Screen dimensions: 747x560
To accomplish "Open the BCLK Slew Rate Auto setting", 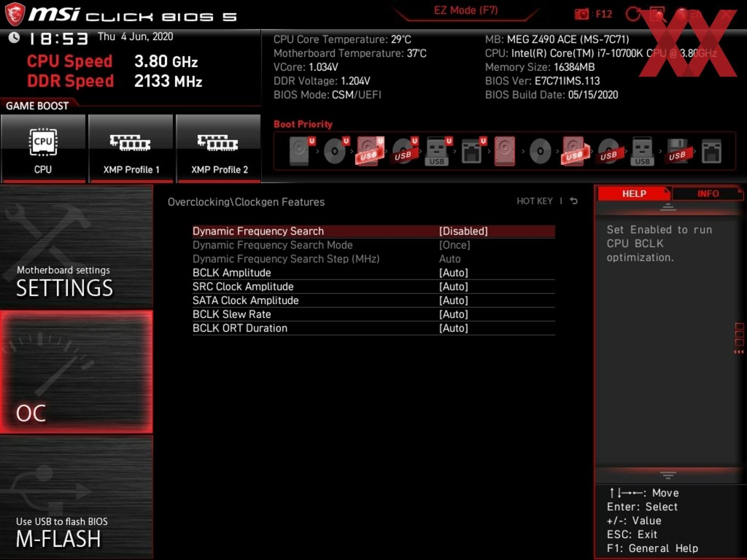I will pyautogui.click(x=374, y=314).
